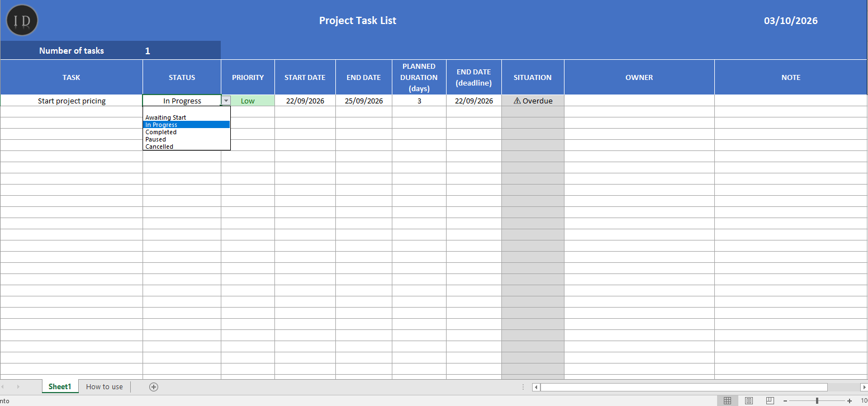
Task: Click the SITUATION column header
Action: click(533, 77)
